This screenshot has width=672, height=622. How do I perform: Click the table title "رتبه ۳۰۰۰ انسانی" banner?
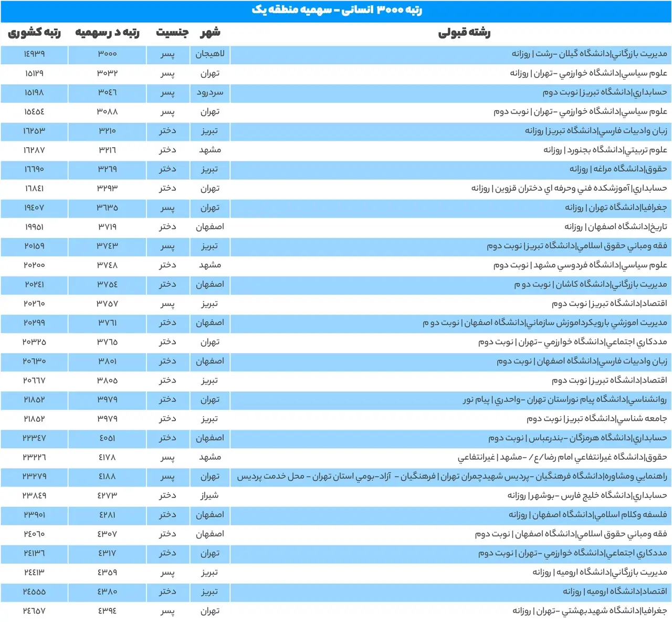337,11
